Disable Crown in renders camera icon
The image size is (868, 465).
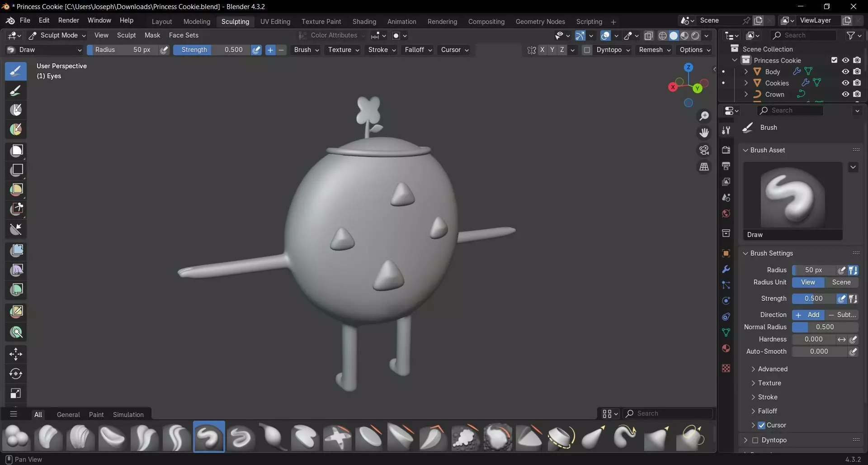857,94
